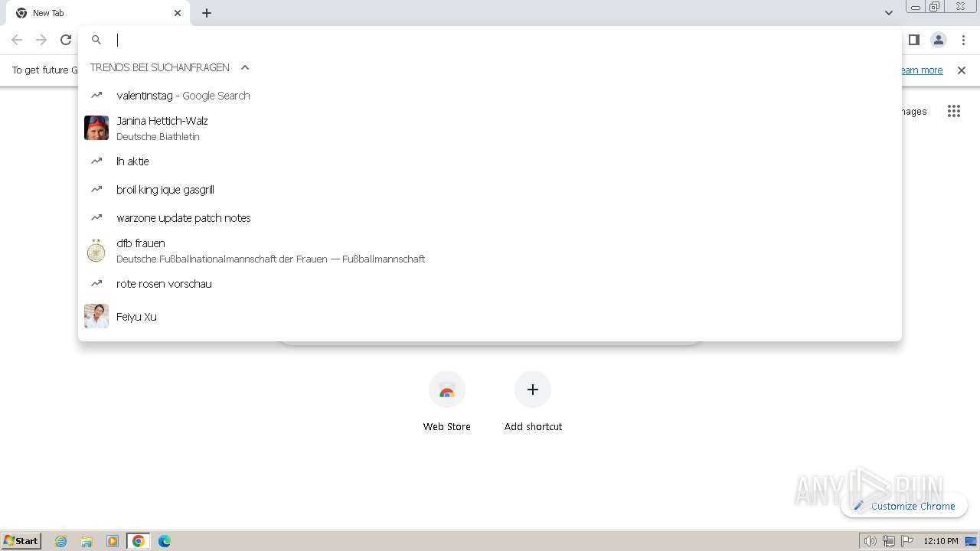980x551 pixels.
Task: Open File Explorer from taskbar
Action: 87,541
